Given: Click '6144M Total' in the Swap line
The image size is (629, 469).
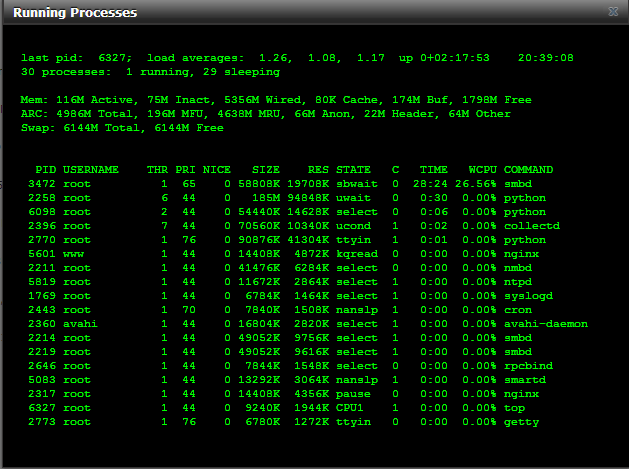Looking at the screenshot, I should (104, 128).
